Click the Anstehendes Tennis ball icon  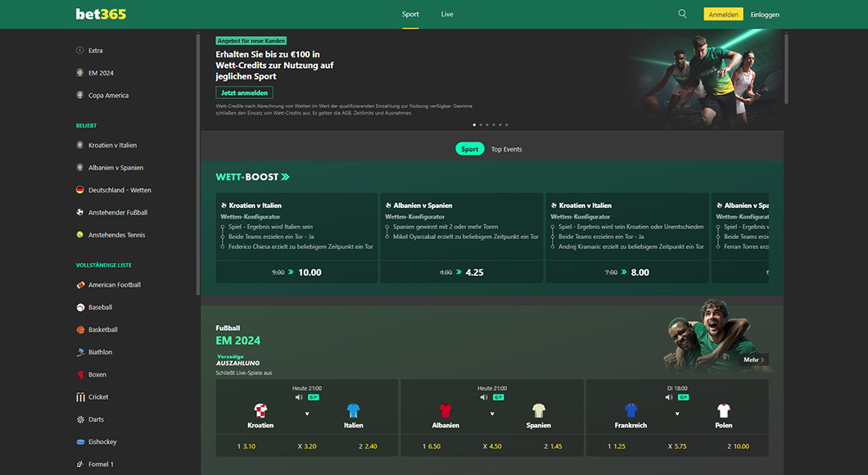(79, 235)
